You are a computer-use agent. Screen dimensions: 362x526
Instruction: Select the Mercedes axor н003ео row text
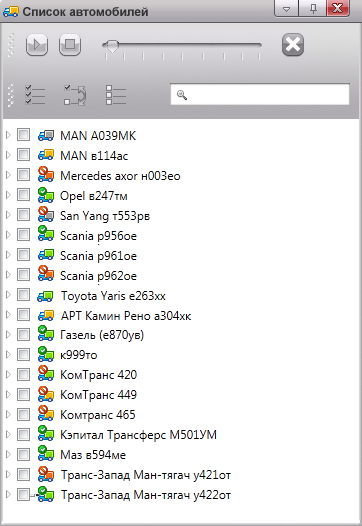tap(120, 176)
